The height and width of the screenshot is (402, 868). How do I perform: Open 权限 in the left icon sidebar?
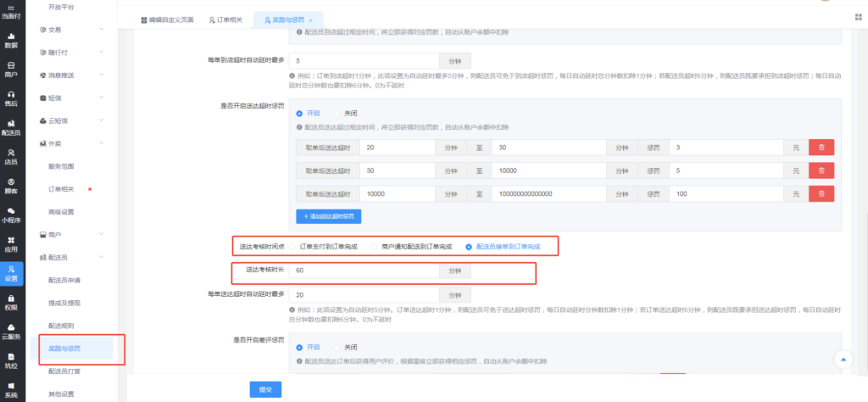click(x=11, y=302)
